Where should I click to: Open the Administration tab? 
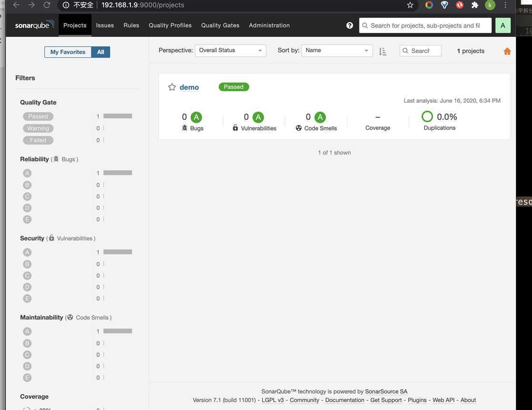pyautogui.click(x=269, y=25)
